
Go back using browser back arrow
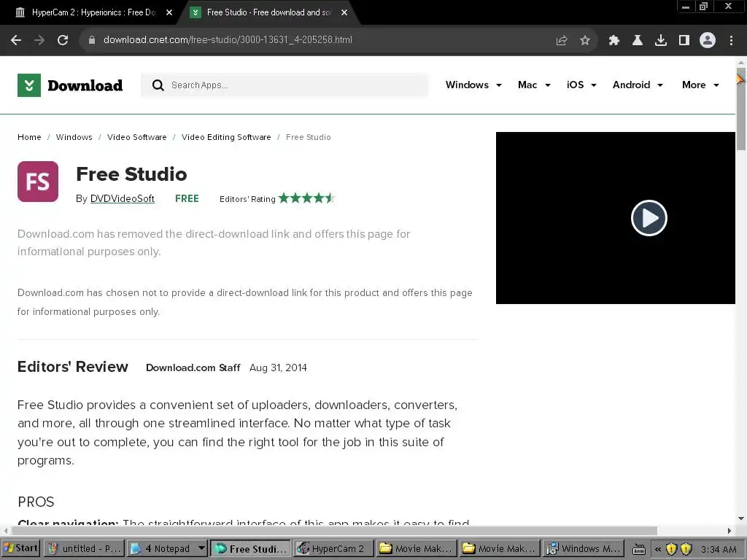click(16, 40)
